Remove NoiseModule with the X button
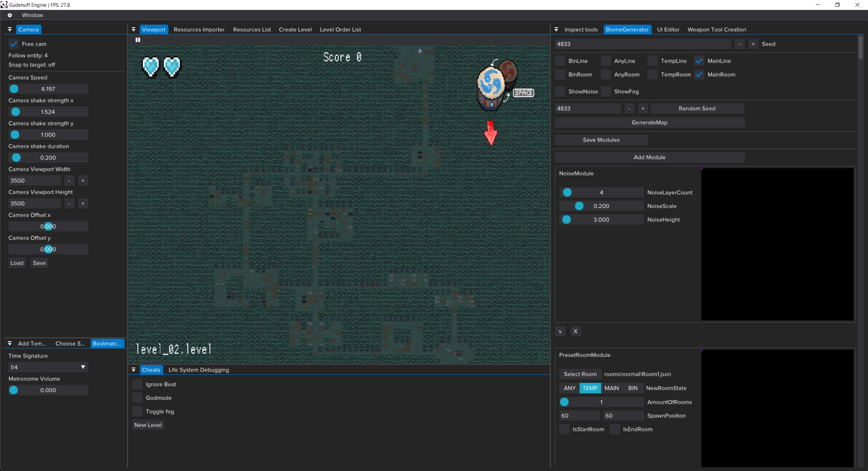The width and height of the screenshot is (868, 471). tap(575, 331)
